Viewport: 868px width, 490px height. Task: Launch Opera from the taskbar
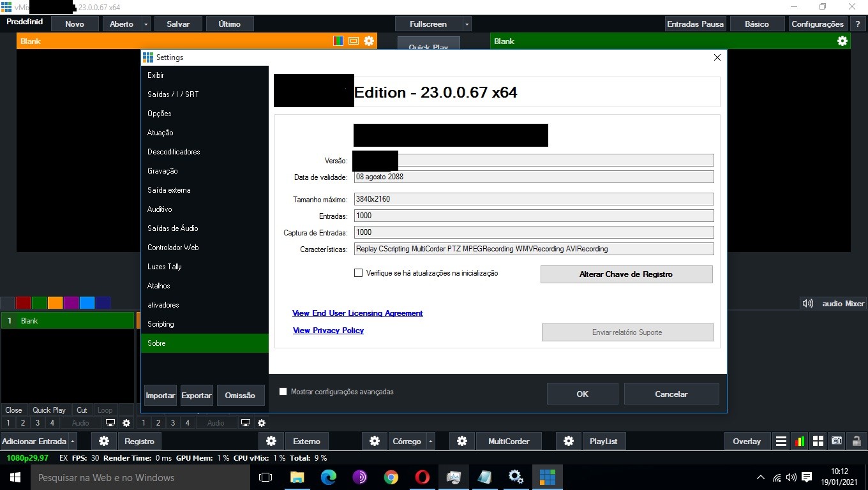click(423, 477)
